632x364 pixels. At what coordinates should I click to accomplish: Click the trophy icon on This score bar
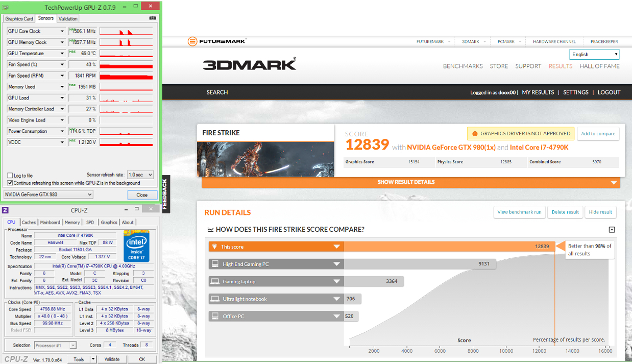point(215,247)
